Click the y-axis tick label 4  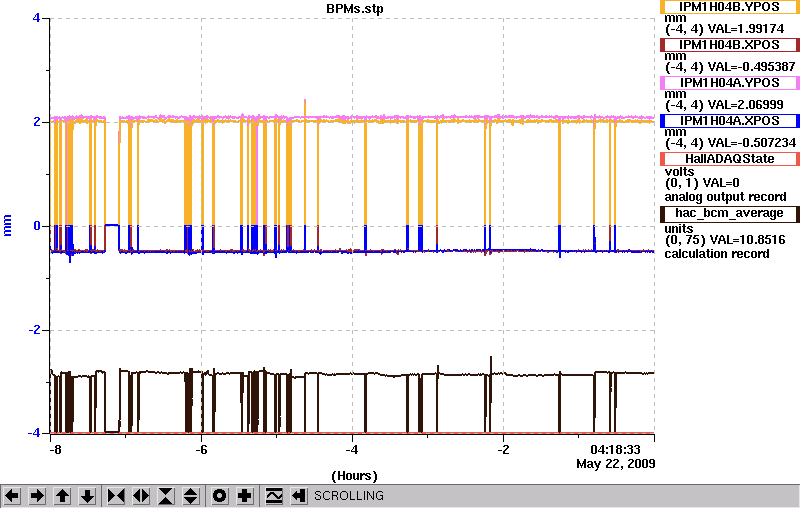(36, 18)
